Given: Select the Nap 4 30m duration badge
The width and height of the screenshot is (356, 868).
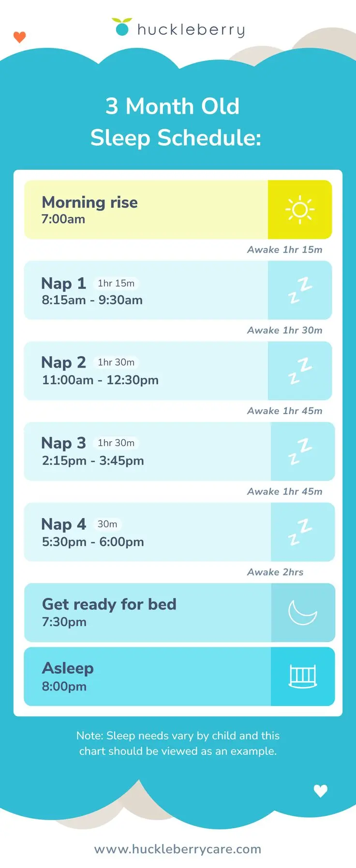Looking at the screenshot, I should pos(107,524).
